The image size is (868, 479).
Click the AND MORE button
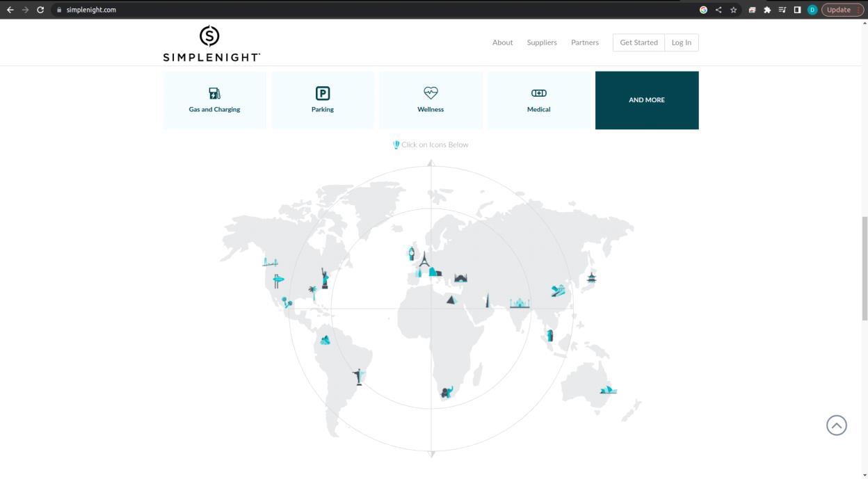tap(647, 100)
